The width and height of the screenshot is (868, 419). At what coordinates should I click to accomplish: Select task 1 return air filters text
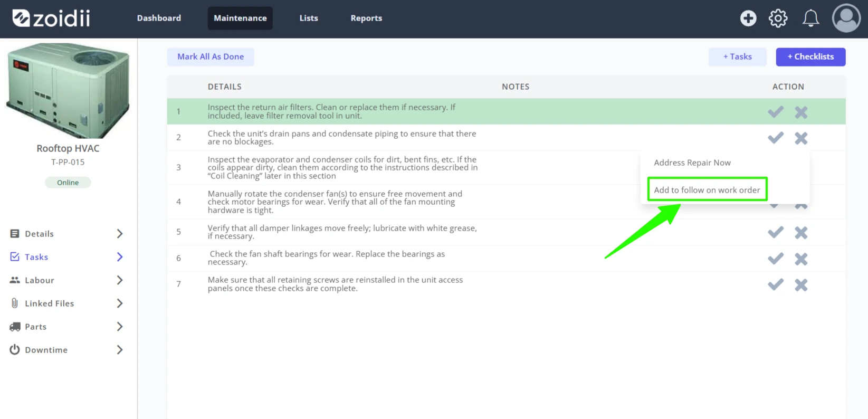point(331,111)
